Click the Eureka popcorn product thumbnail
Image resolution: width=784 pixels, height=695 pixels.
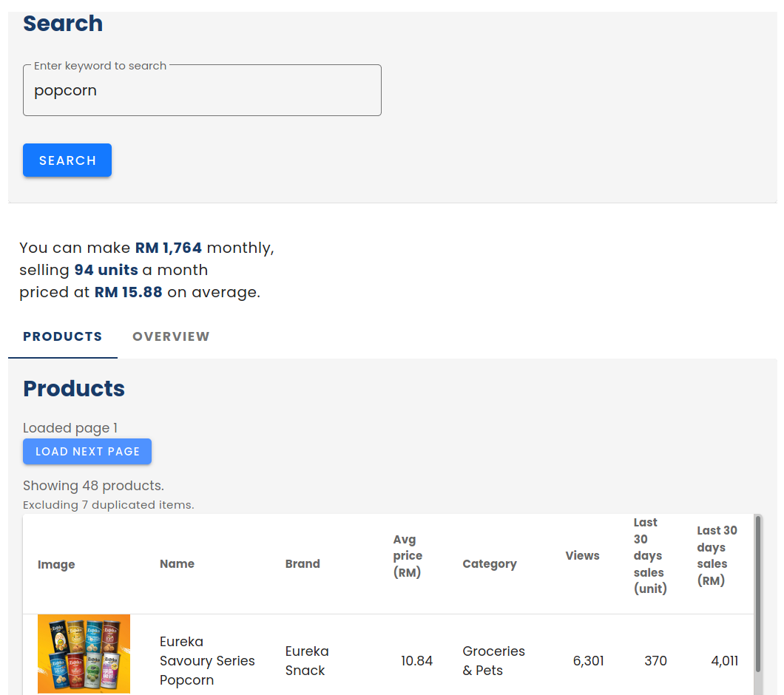[84, 654]
